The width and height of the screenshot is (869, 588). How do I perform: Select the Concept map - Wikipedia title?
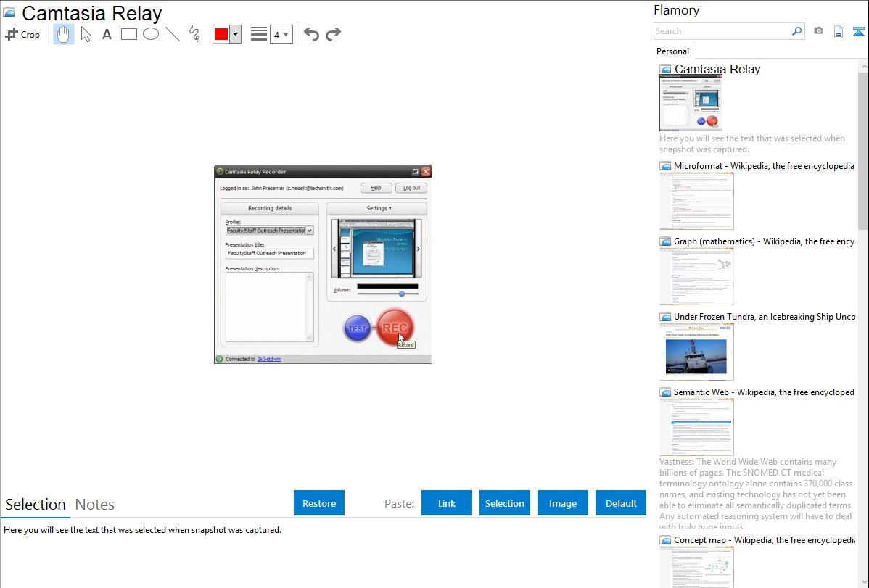[x=765, y=540]
